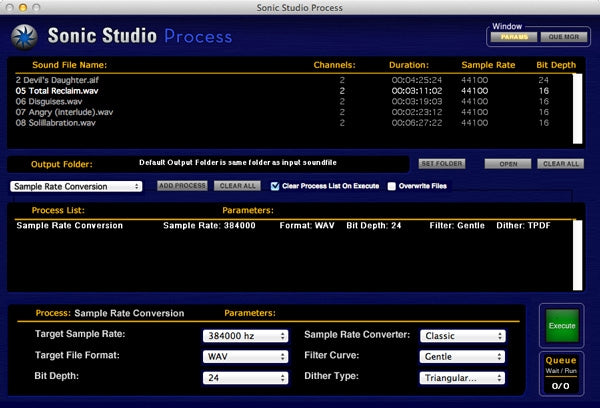Image resolution: width=600 pixels, height=408 pixels.
Task: Open the Sample Rate Converter Classic dropdown
Action: coord(463,336)
